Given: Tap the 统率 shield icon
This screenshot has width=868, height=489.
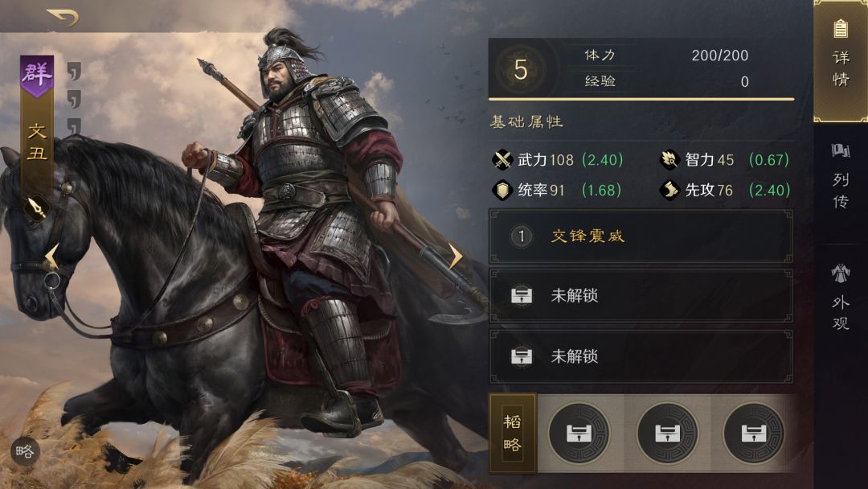Looking at the screenshot, I should click(x=502, y=190).
